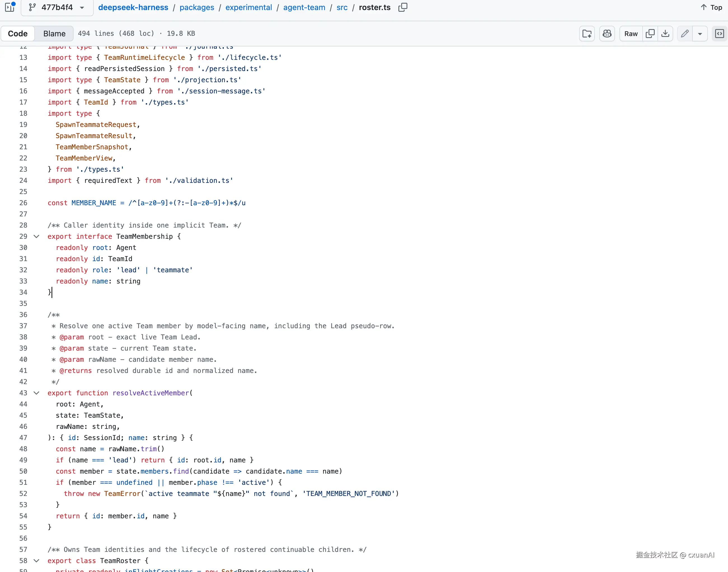
Task: Open the 477b4f4 branch selector
Action: click(57, 7)
